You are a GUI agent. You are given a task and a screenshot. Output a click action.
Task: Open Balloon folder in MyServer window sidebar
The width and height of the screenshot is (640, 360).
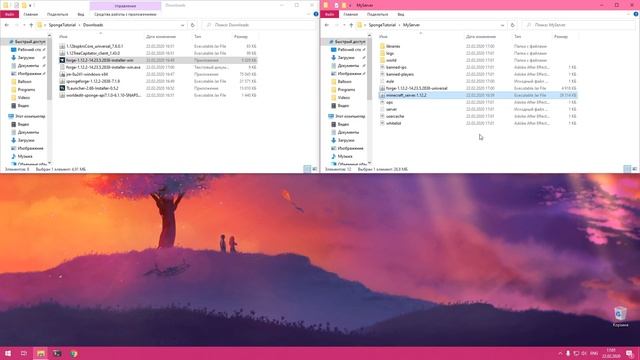click(x=344, y=82)
